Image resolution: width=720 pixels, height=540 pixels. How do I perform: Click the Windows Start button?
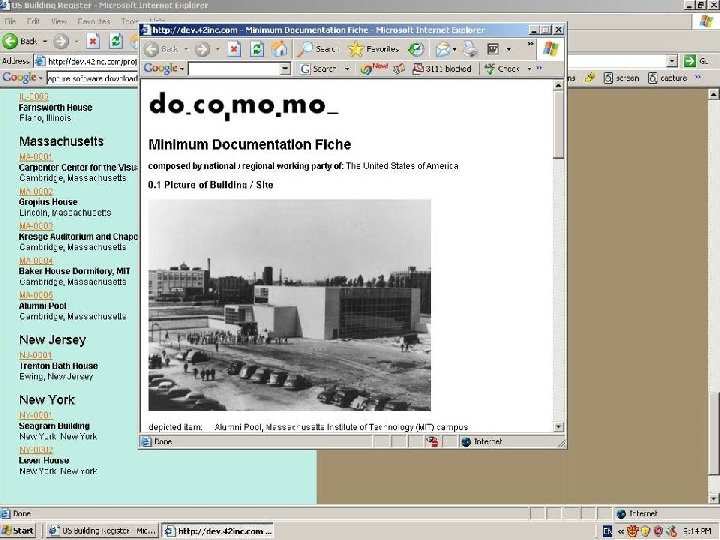20,530
